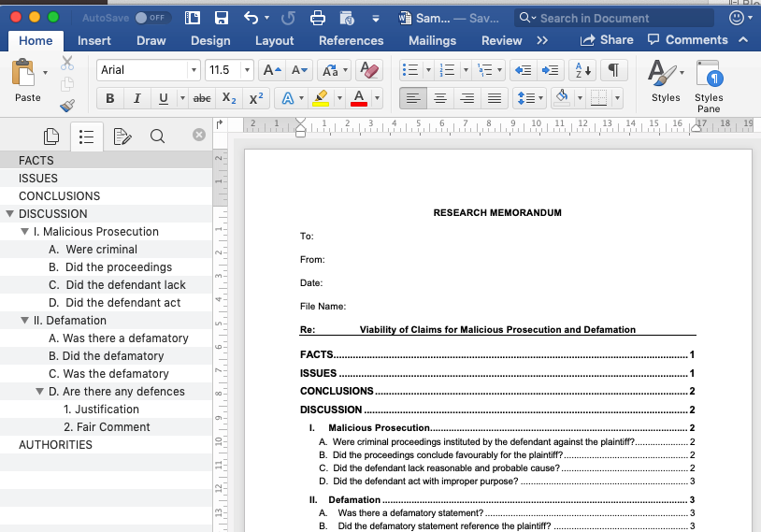Click the Comments button
Image resolution: width=761 pixels, height=532 pixels.
tap(688, 40)
